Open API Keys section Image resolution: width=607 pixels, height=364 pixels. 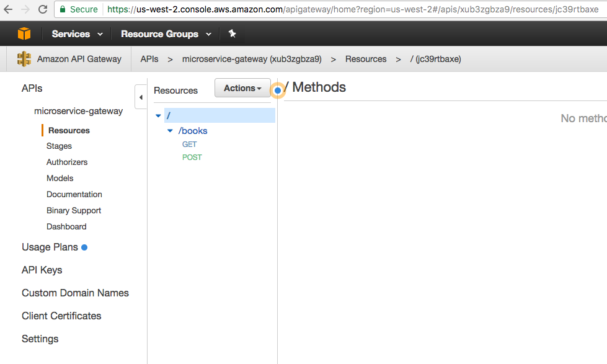pyautogui.click(x=42, y=270)
